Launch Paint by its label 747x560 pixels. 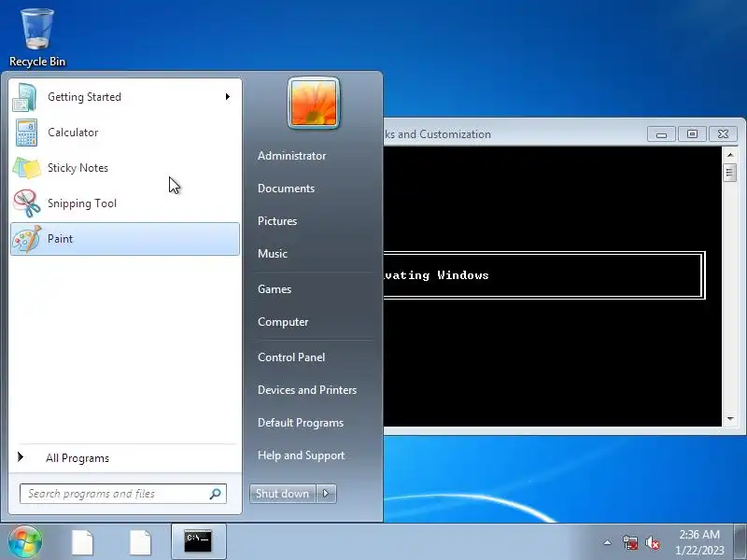point(60,239)
